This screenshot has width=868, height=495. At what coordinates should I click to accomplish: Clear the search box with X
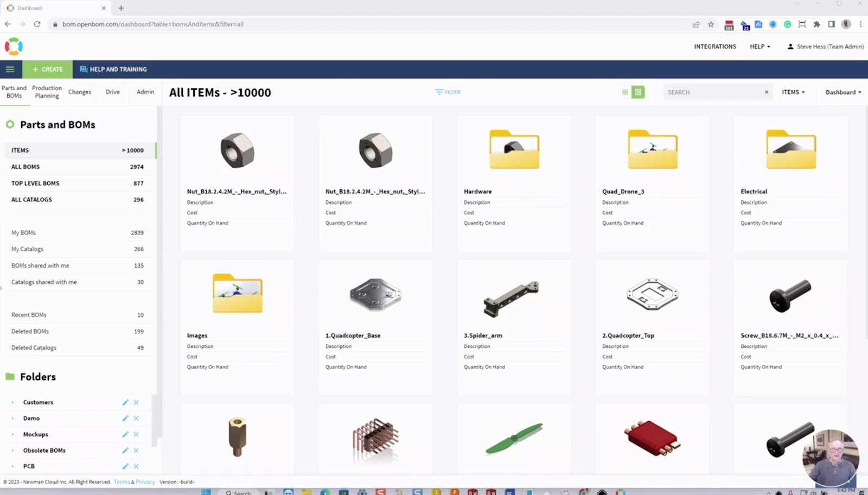(x=767, y=92)
